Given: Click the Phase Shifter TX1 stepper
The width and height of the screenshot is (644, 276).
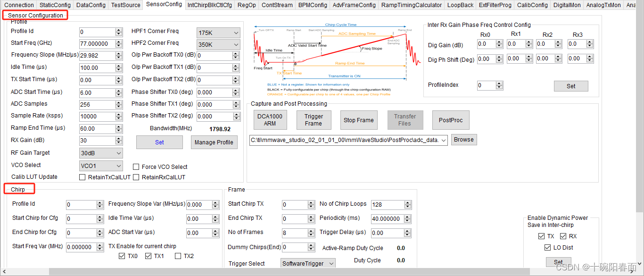Looking at the screenshot, I should point(236,105).
